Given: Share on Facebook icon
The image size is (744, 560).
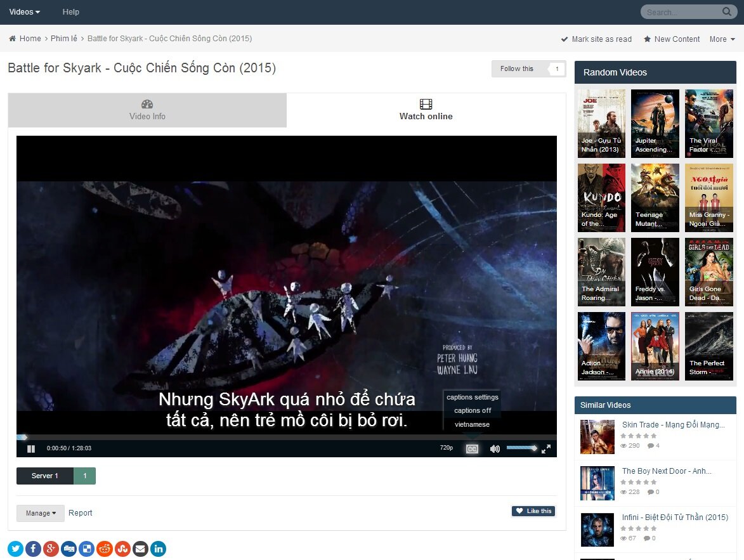Looking at the screenshot, I should pos(33,549).
